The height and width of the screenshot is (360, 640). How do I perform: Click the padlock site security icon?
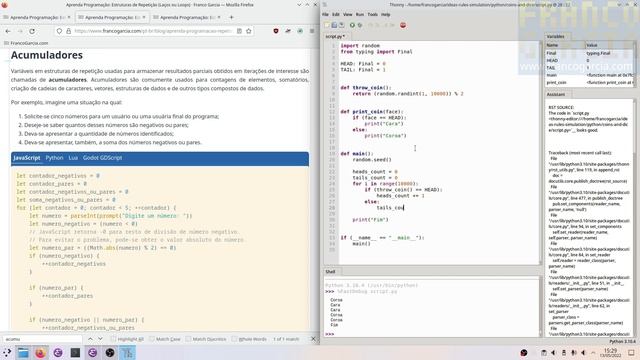click(x=68, y=31)
